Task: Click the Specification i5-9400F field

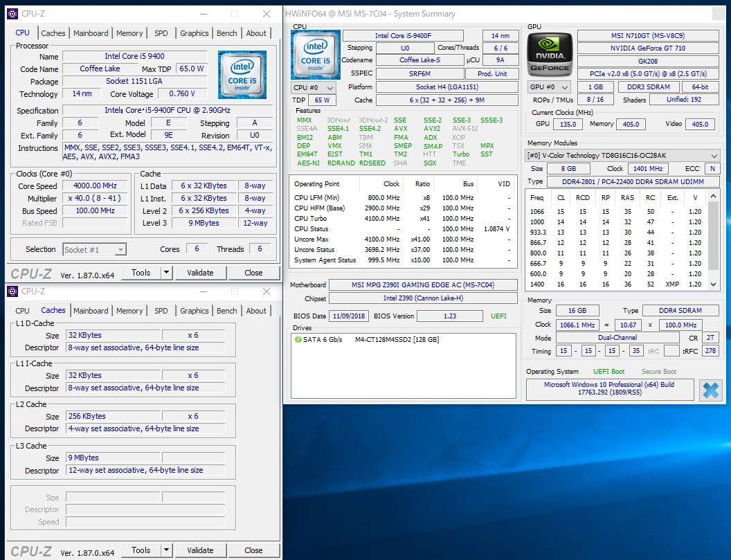Action: (168, 110)
